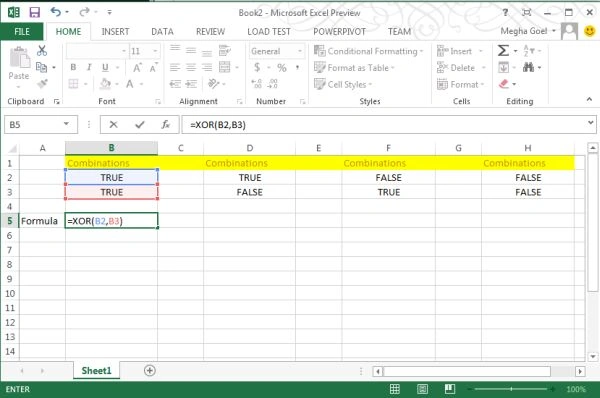Open Conditional Formatting menu
Viewport: 600px width, 398px height.
click(368, 51)
